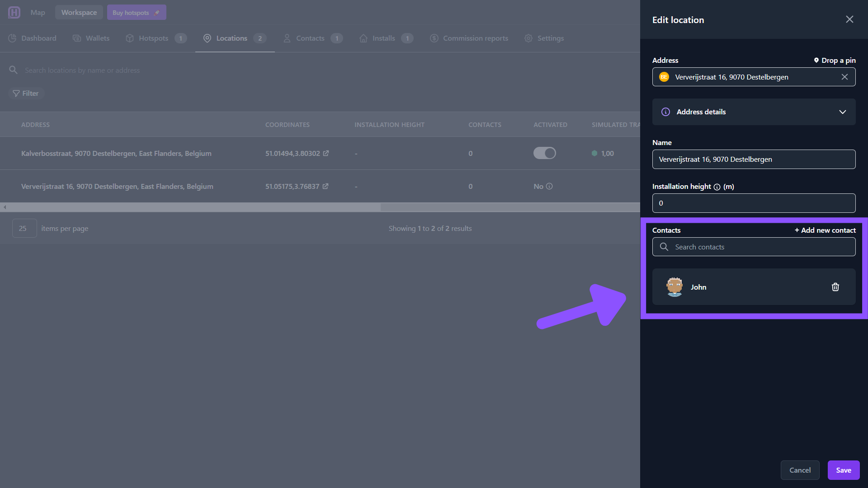
Task: Click the Installs house icon
Action: pos(363,38)
